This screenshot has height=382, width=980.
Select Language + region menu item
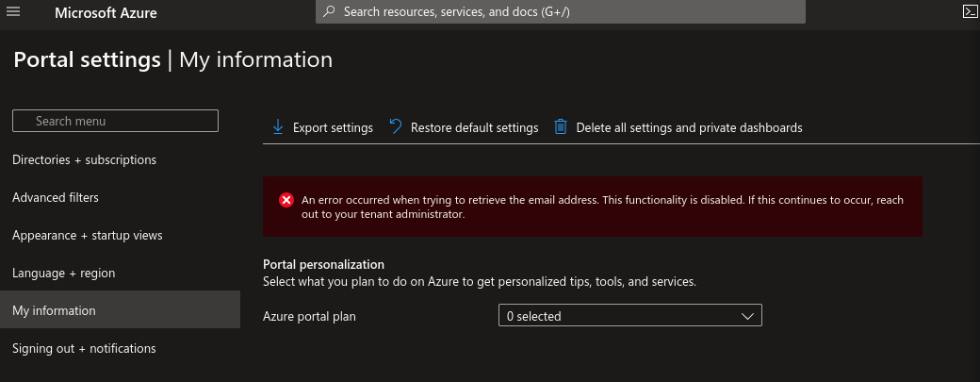pos(63,273)
